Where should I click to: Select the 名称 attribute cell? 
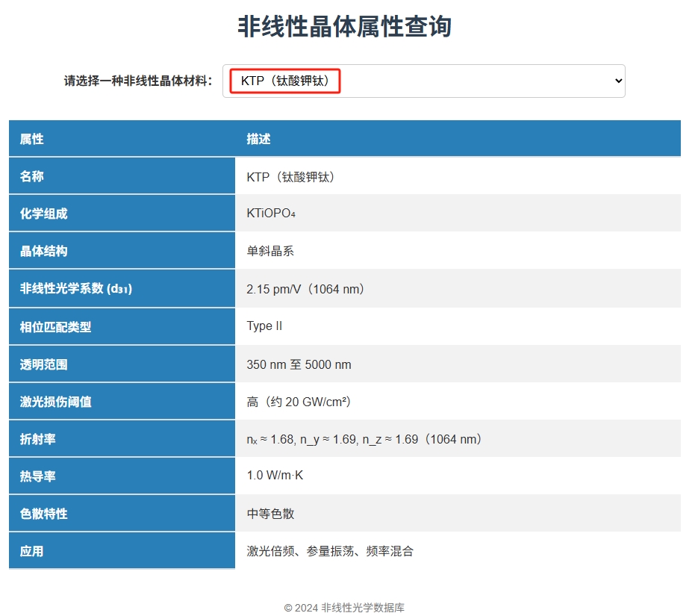[32, 176]
